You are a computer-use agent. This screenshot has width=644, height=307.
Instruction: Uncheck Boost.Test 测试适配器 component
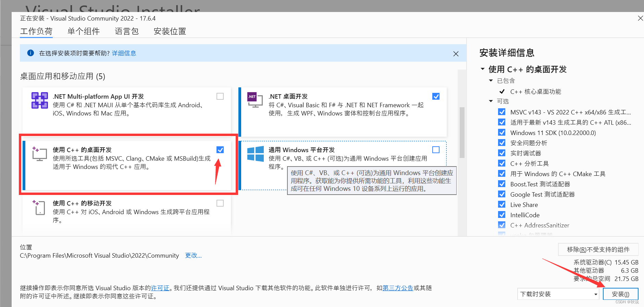click(x=502, y=184)
